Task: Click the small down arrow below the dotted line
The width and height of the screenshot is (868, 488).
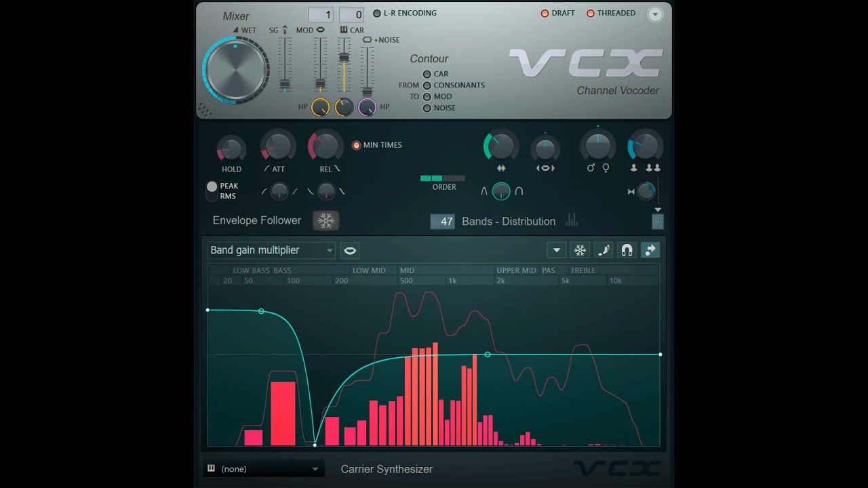Action: click(658, 210)
